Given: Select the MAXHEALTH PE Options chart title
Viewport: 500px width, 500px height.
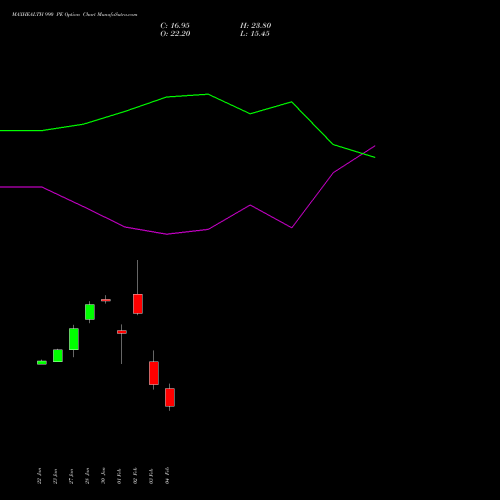Looking at the screenshot, I should pos(74,14).
